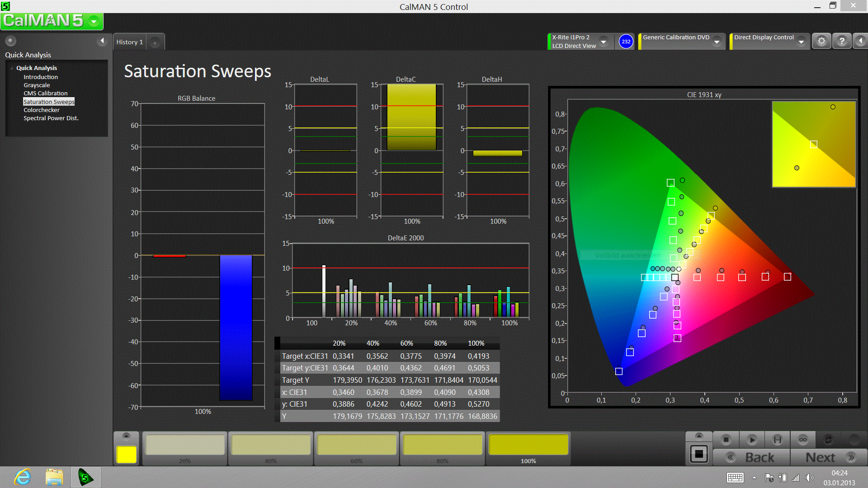
Task: Click the single read bracket icon
Action: pos(777,439)
